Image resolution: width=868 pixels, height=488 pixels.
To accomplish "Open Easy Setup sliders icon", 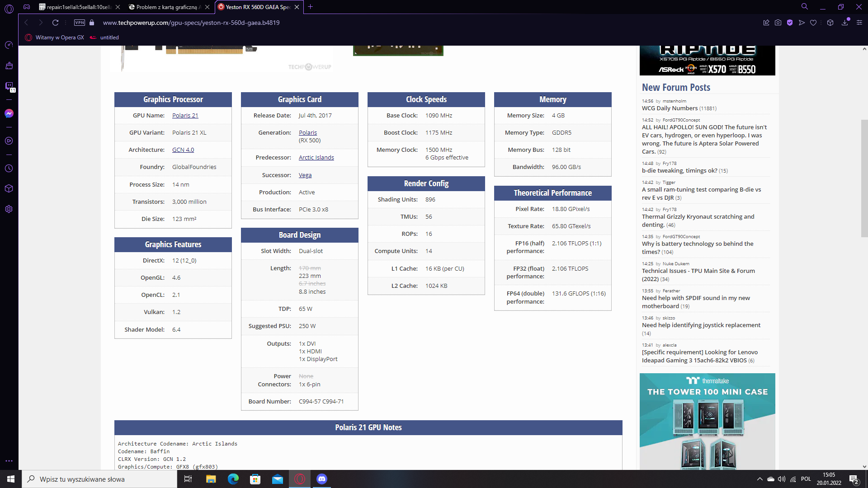I will click(x=859, y=23).
